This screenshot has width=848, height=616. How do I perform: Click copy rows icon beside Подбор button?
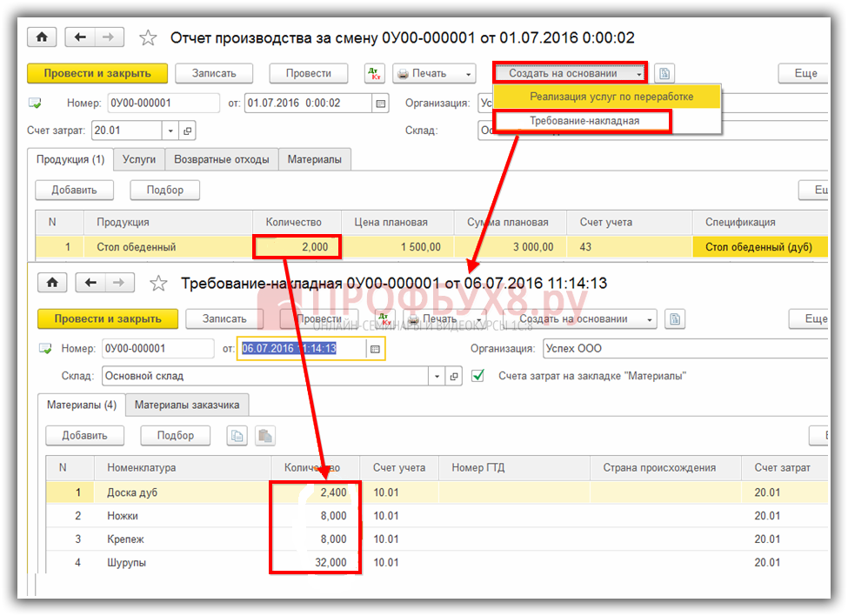pyautogui.click(x=237, y=436)
